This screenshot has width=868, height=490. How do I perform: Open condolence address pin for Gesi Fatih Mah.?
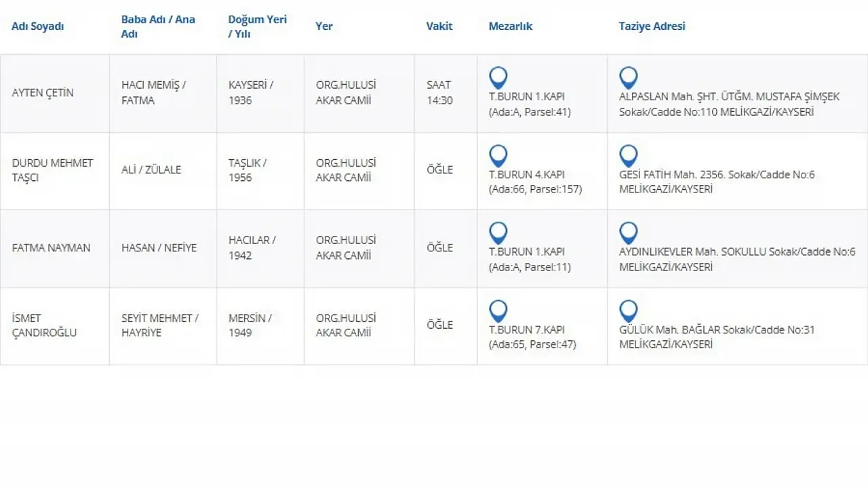(629, 156)
